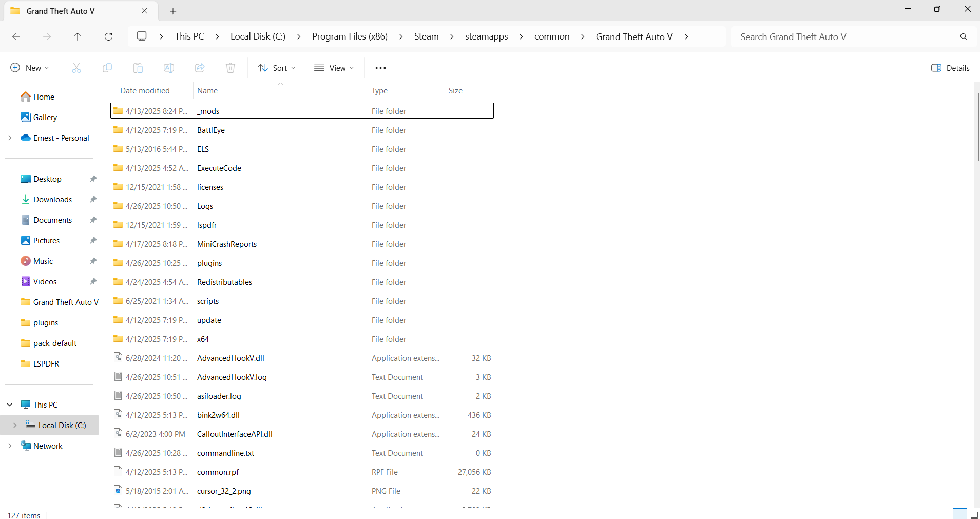Select the BattlEye folder

(x=302, y=130)
